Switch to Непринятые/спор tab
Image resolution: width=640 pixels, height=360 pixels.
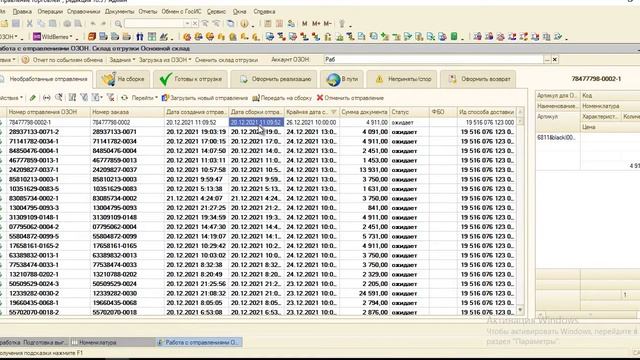[402, 79]
